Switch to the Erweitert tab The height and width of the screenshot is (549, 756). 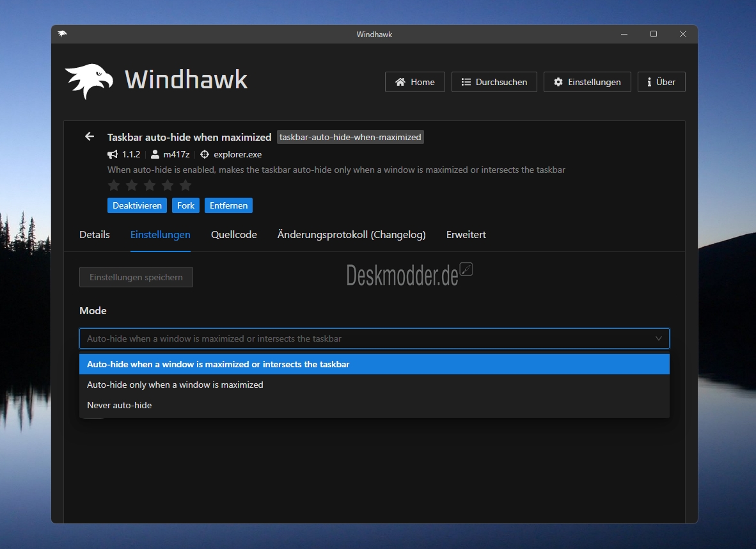(x=466, y=234)
